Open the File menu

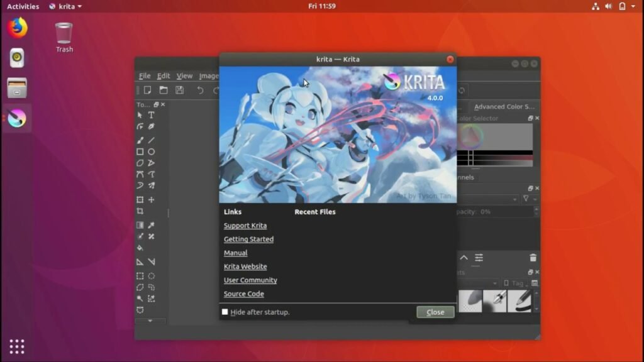[x=145, y=76]
